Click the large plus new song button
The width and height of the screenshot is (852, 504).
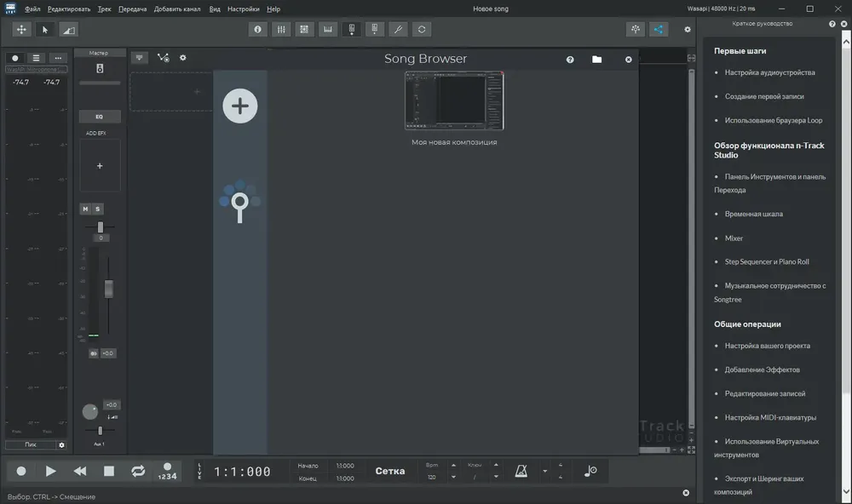coord(239,106)
